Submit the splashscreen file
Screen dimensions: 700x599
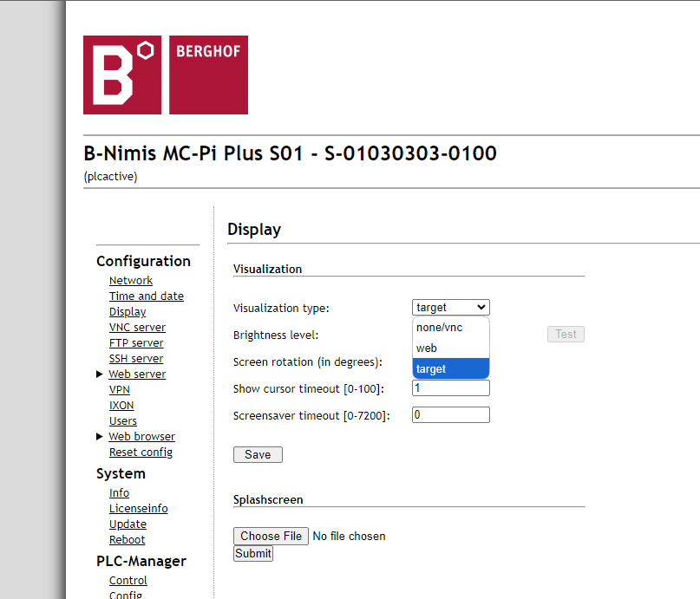pos(253,554)
